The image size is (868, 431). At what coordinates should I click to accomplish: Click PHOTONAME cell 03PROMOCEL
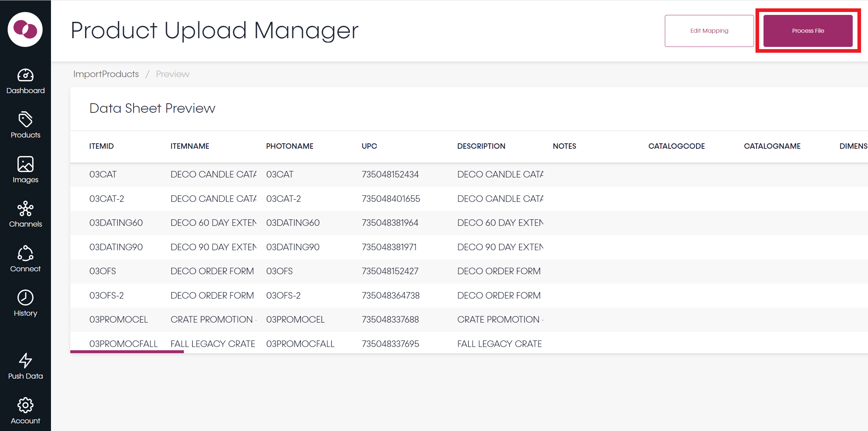(x=295, y=320)
